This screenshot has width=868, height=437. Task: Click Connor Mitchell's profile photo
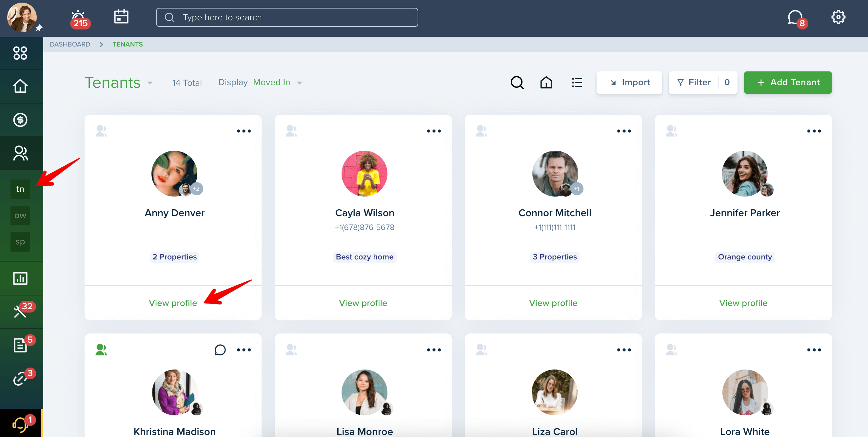tap(555, 173)
